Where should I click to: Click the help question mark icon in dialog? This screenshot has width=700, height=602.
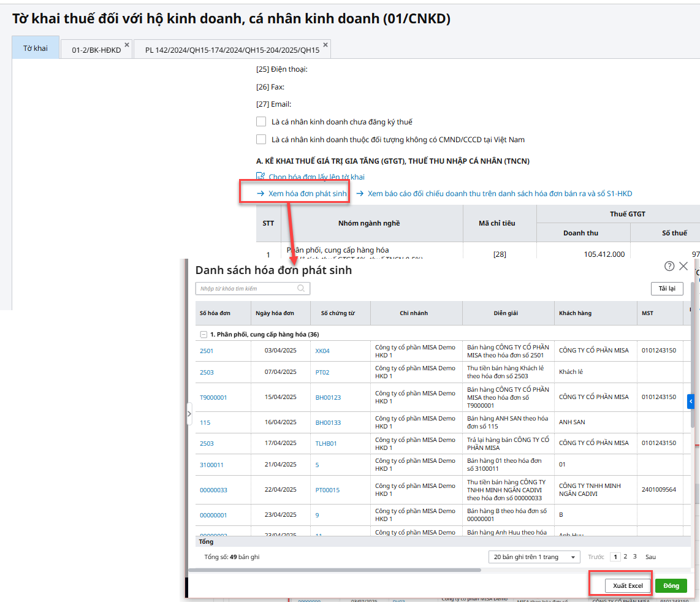pyautogui.click(x=669, y=266)
